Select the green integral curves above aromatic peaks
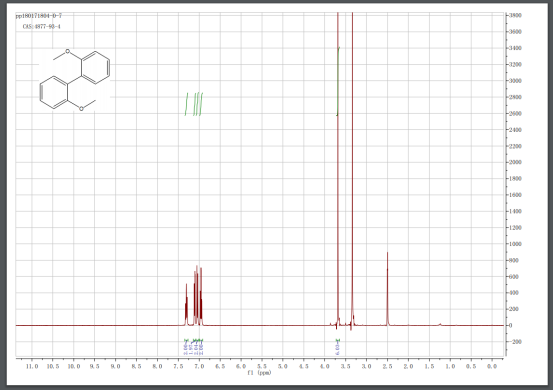Screen dimensions: 553x391 tap(194, 104)
